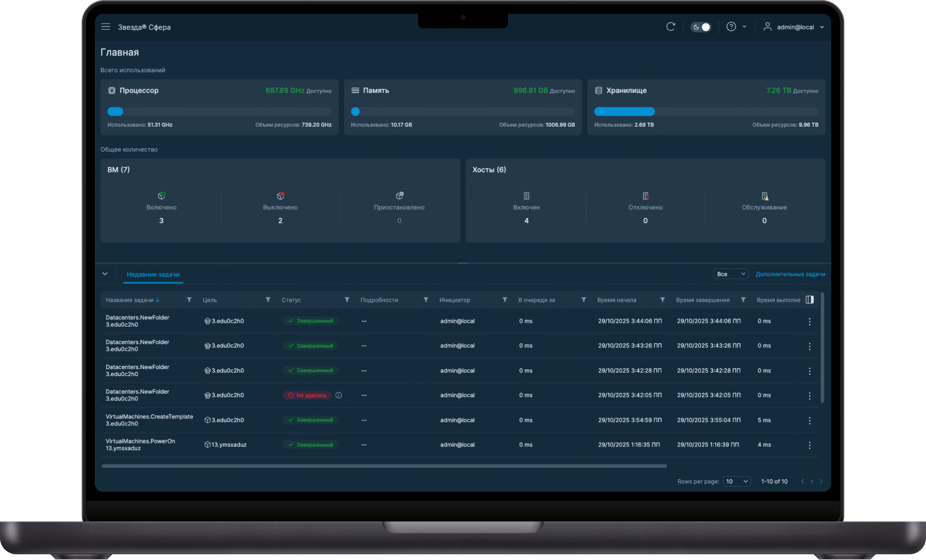This screenshot has height=560, width=926.
Task: Open three-dot menu for VirtualMachines.PowerOn row
Action: click(809, 445)
